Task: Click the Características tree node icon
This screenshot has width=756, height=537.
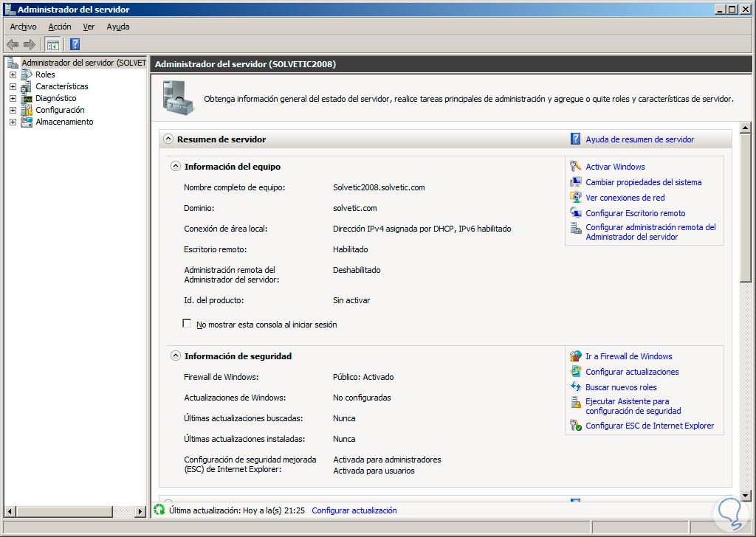Action: click(27, 87)
